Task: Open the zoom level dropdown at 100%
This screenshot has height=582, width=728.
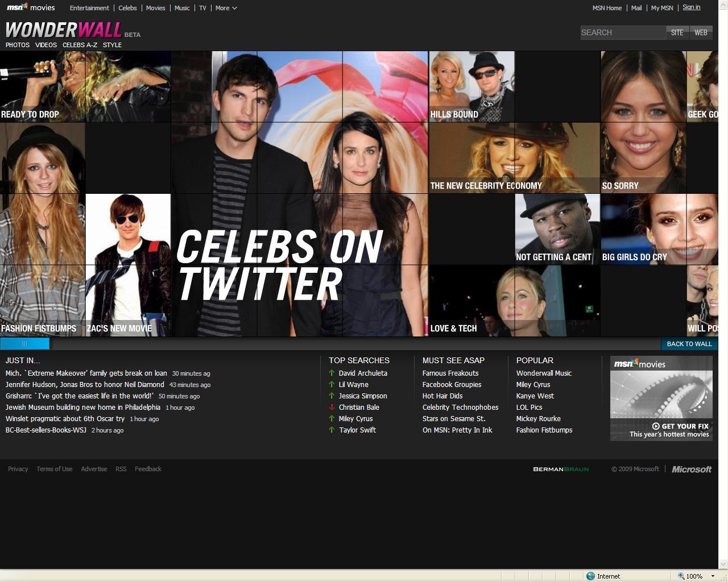Action: pyautogui.click(x=713, y=576)
